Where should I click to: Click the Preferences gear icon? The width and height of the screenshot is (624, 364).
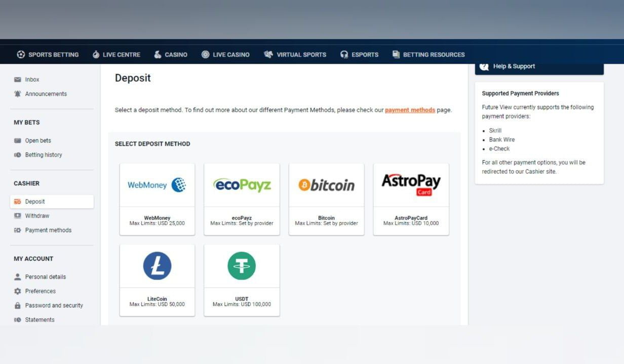(x=18, y=291)
